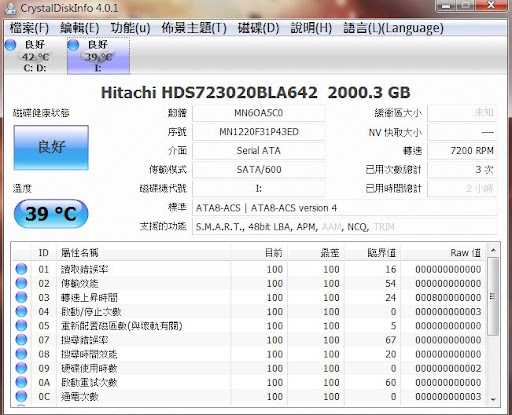Select the 轉速上昇時間 attribute row
The width and height of the screenshot is (512, 415).
249,297
